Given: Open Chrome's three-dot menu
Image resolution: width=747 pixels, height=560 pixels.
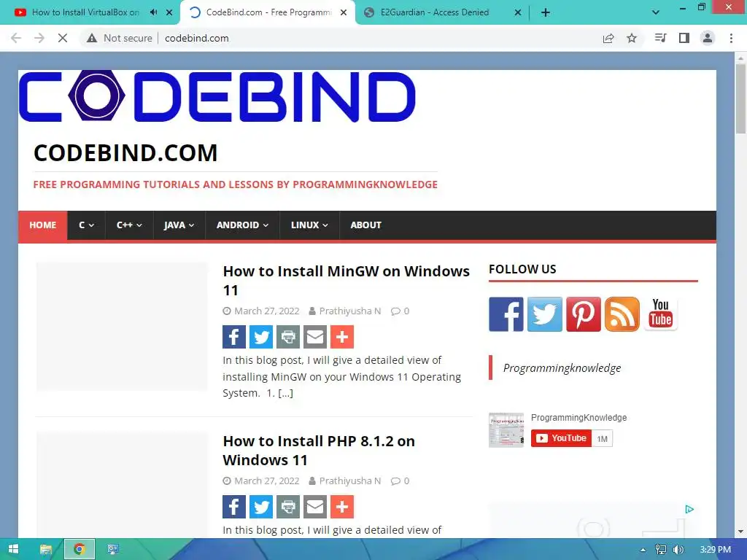Looking at the screenshot, I should tap(731, 38).
